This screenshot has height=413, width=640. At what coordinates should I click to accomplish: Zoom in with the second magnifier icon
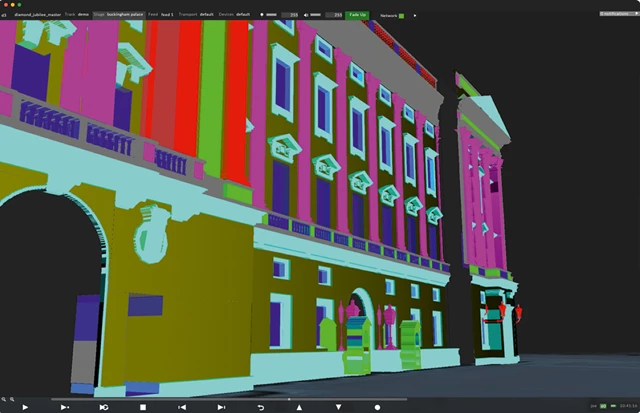click(x=12, y=399)
